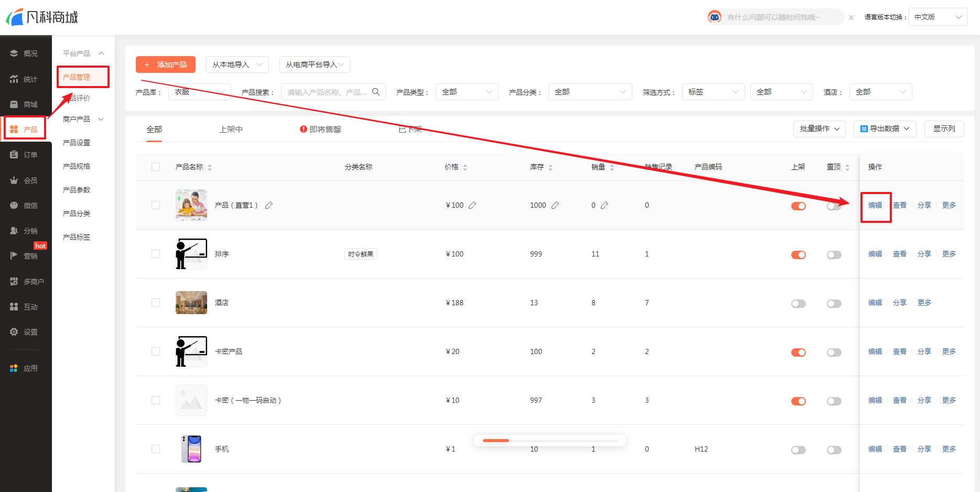980x492 pixels.
Task: Open the 从电商平台导入 dropdown
Action: [x=315, y=65]
